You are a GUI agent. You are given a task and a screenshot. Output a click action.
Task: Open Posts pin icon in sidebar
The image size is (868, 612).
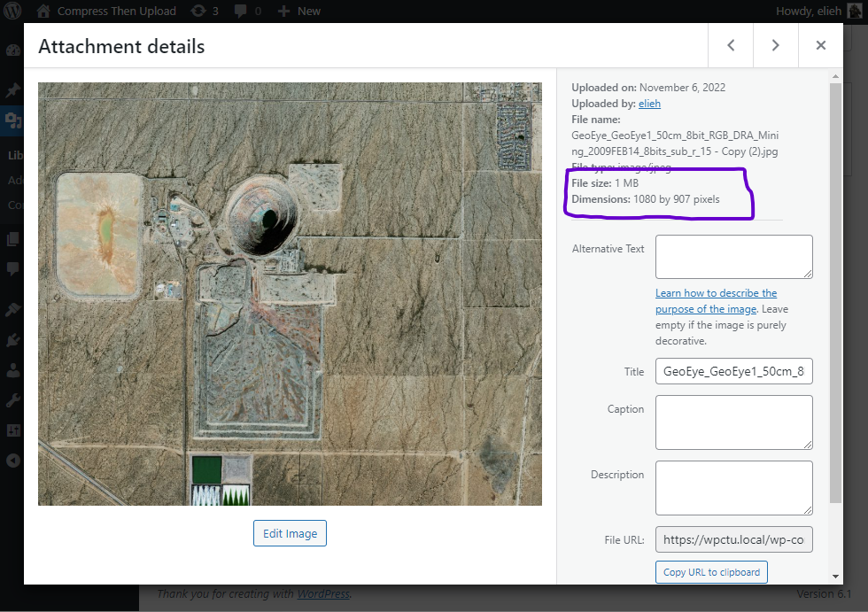(12, 90)
